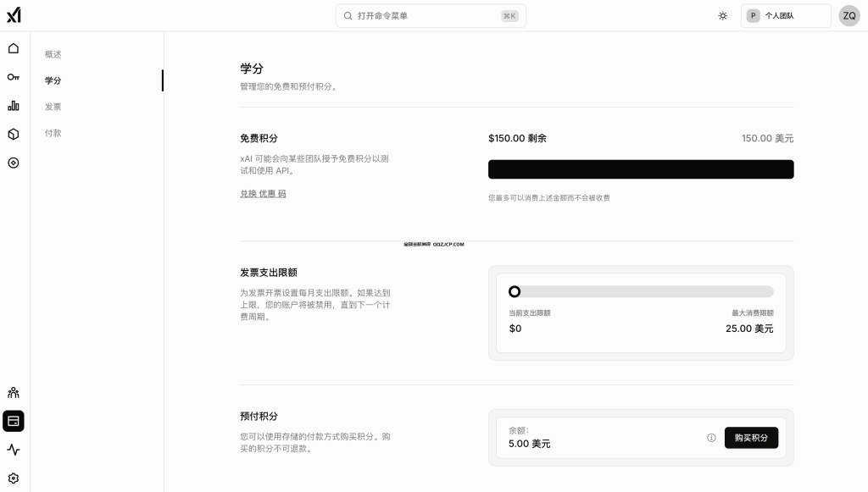
Task: Click the xAI logo at top left
Action: click(14, 14)
